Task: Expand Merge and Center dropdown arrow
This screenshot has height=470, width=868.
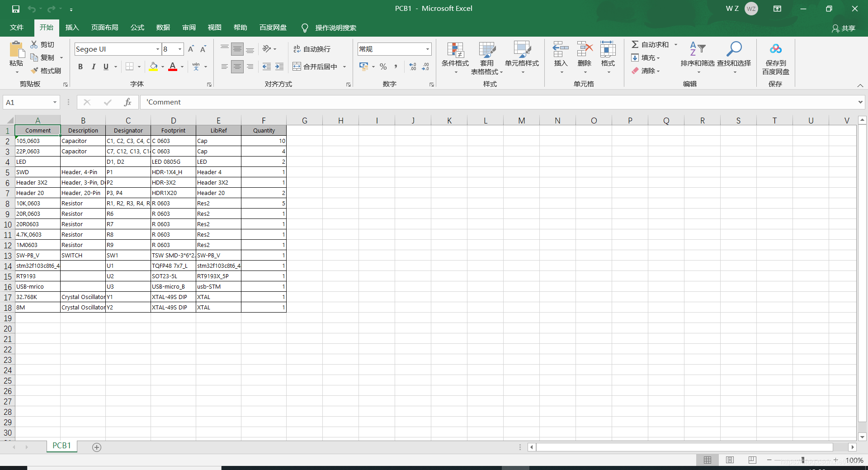Action: point(344,66)
